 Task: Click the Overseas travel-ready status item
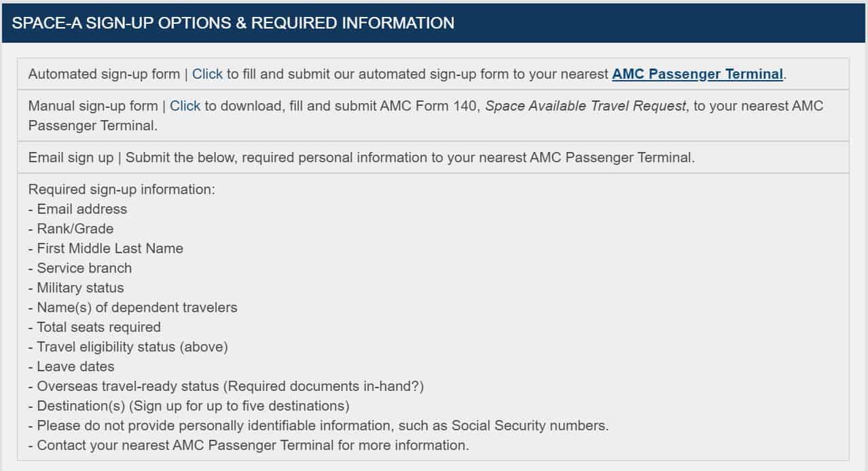[226, 386]
